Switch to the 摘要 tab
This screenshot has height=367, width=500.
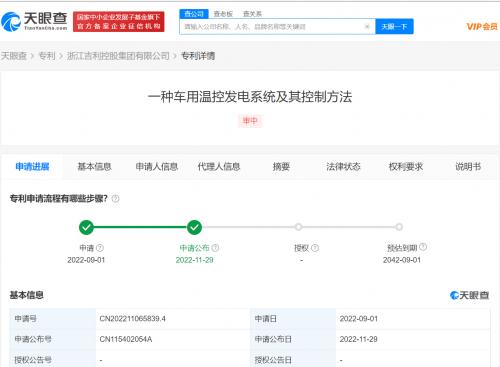pyautogui.click(x=281, y=166)
